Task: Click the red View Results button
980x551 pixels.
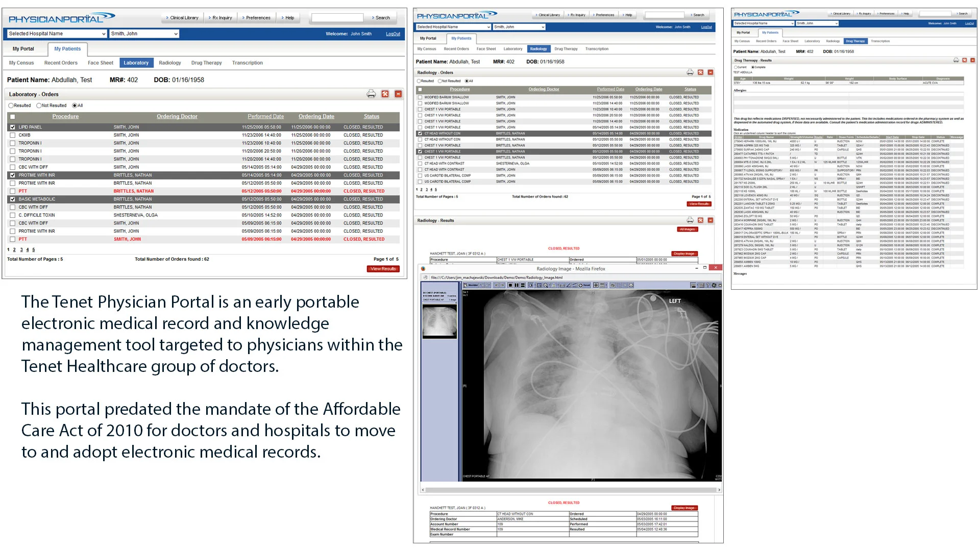Action: (383, 269)
